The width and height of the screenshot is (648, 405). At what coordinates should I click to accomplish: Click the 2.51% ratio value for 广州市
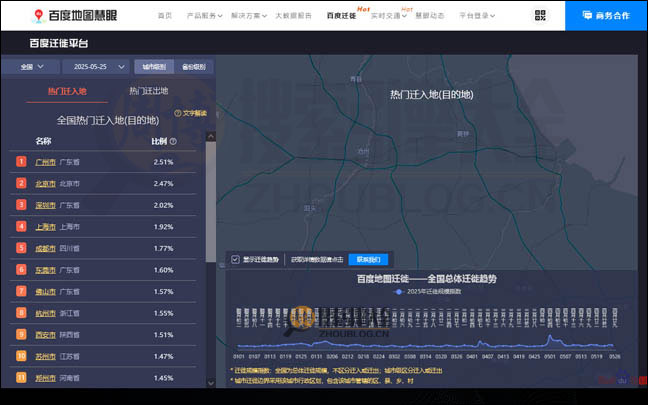tap(163, 162)
